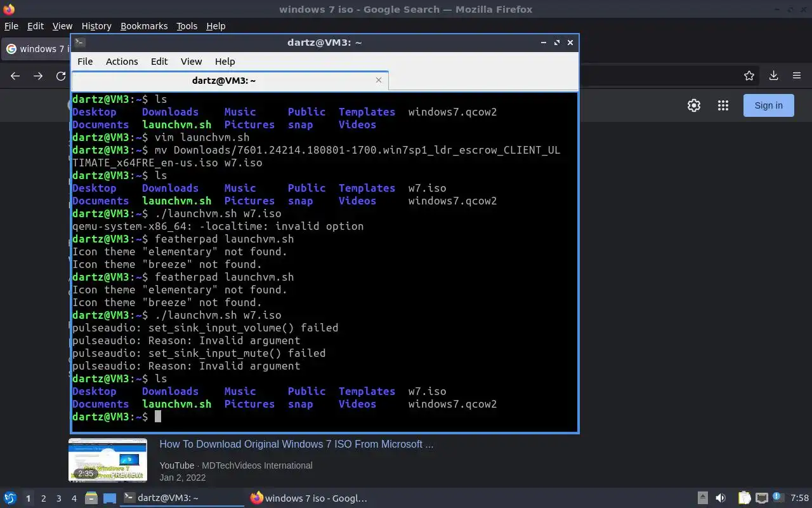
Task: Open Firefox View menu
Action: [62, 26]
